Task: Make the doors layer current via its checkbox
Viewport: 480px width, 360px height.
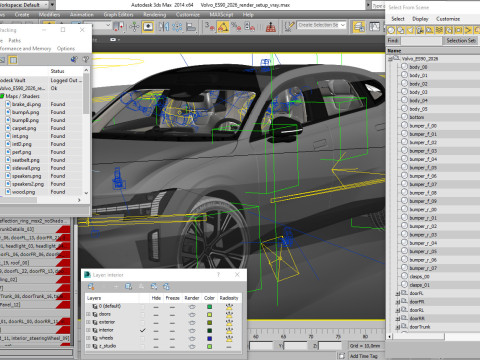Action: pyautogui.click(x=143, y=314)
